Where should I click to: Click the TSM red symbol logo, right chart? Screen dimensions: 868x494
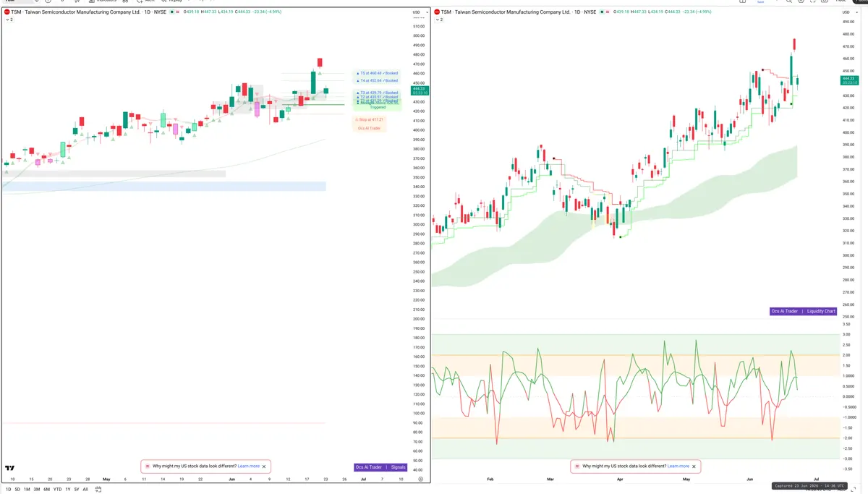(437, 12)
